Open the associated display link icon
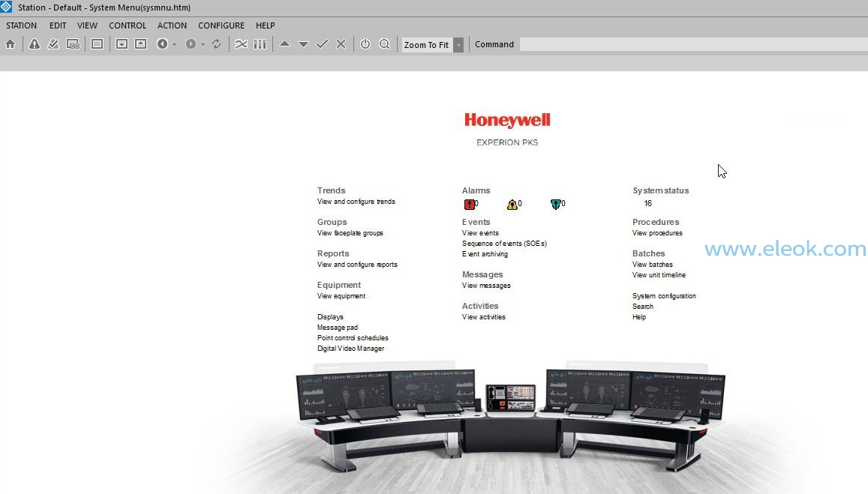 point(73,44)
